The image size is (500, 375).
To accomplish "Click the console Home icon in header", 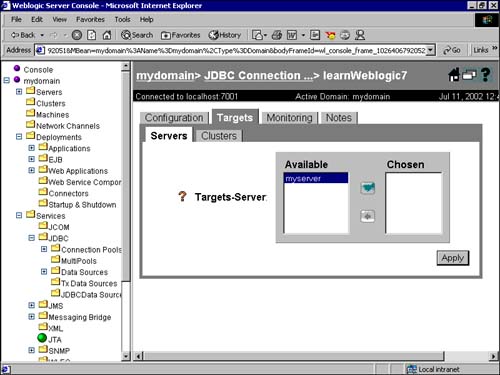I will coord(454,75).
